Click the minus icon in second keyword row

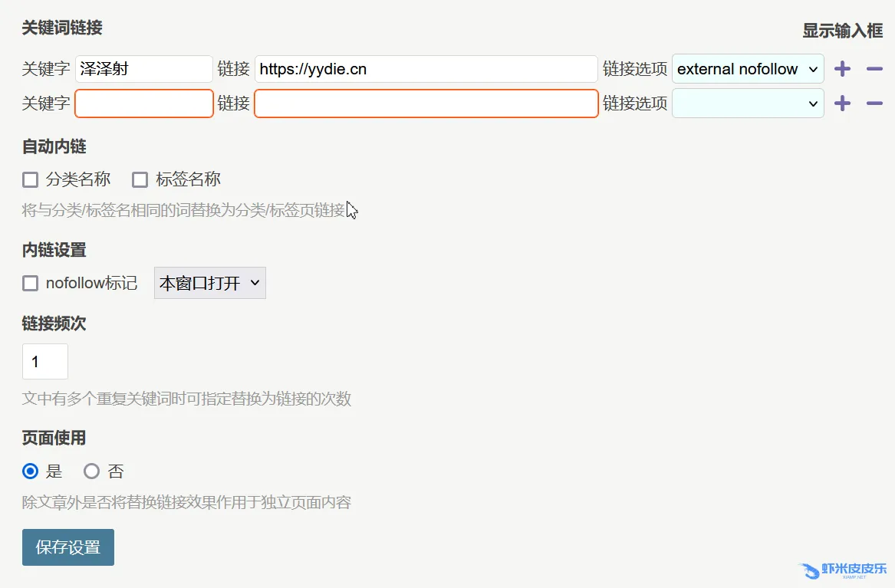point(874,103)
